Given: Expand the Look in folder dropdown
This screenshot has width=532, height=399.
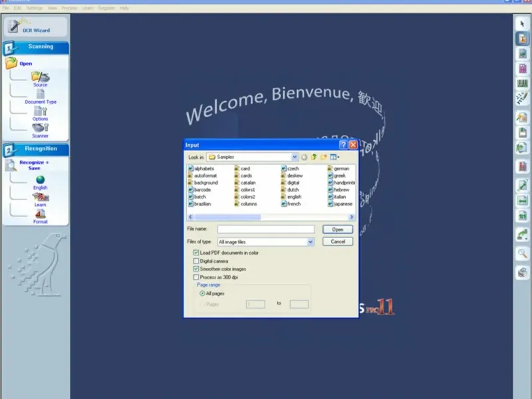Looking at the screenshot, I should coord(294,157).
